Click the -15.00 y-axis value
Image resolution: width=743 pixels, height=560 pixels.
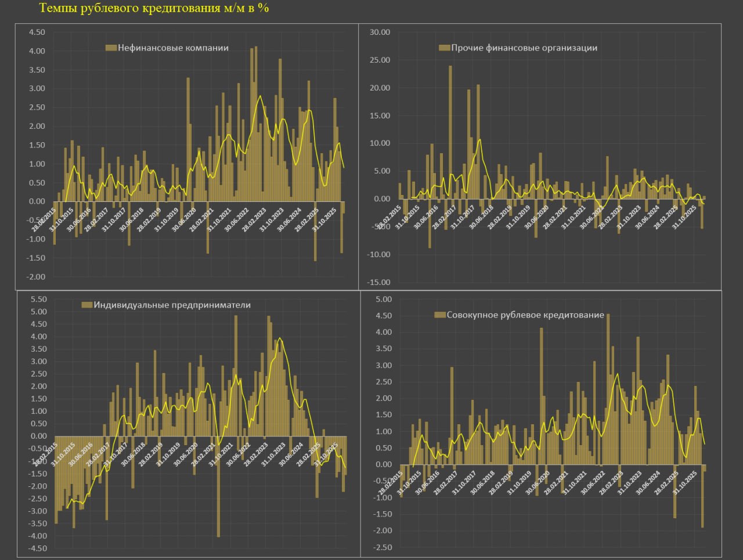(x=378, y=283)
